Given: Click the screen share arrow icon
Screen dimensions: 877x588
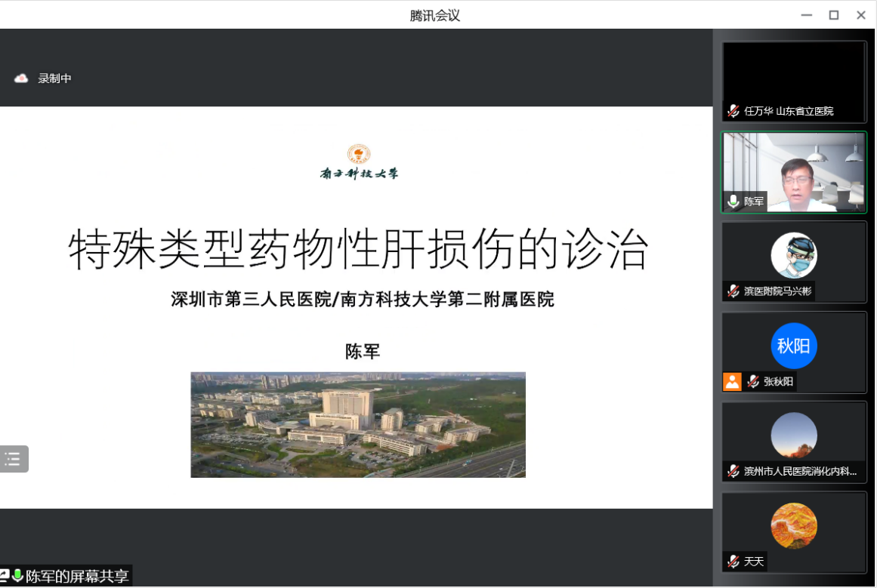Looking at the screenshot, I should point(5,576).
